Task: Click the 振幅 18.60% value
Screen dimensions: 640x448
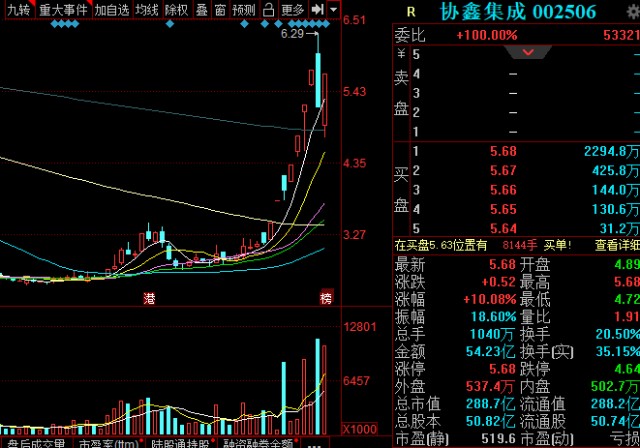Action: (x=493, y=317)
